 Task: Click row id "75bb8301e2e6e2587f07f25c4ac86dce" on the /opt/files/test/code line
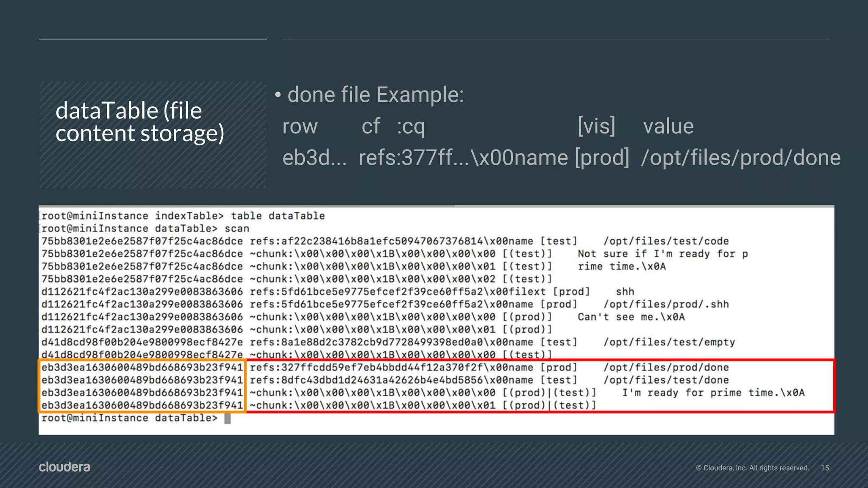click(x=142, y=241)
